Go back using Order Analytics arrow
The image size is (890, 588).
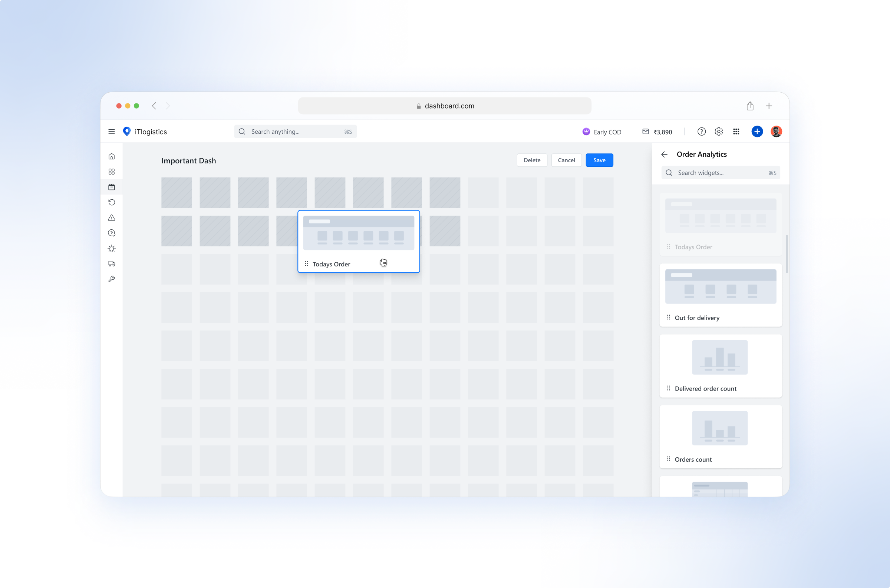tap(665, 154)
